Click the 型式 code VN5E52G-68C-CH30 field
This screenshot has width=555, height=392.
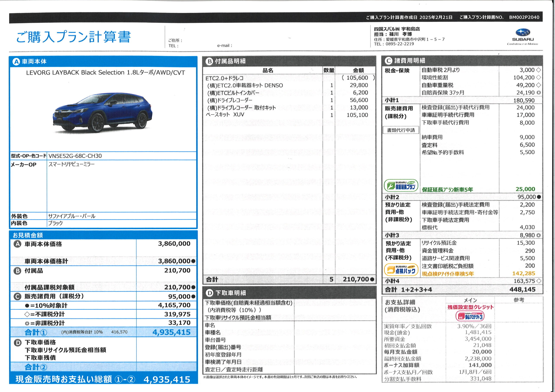point(75,156)
